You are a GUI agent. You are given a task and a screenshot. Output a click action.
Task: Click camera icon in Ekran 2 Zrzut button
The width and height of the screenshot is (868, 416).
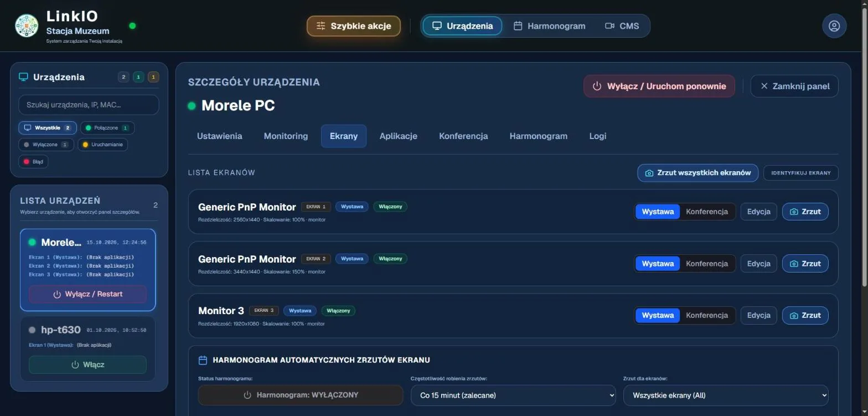pyautogui.click(x=794, y=264)
